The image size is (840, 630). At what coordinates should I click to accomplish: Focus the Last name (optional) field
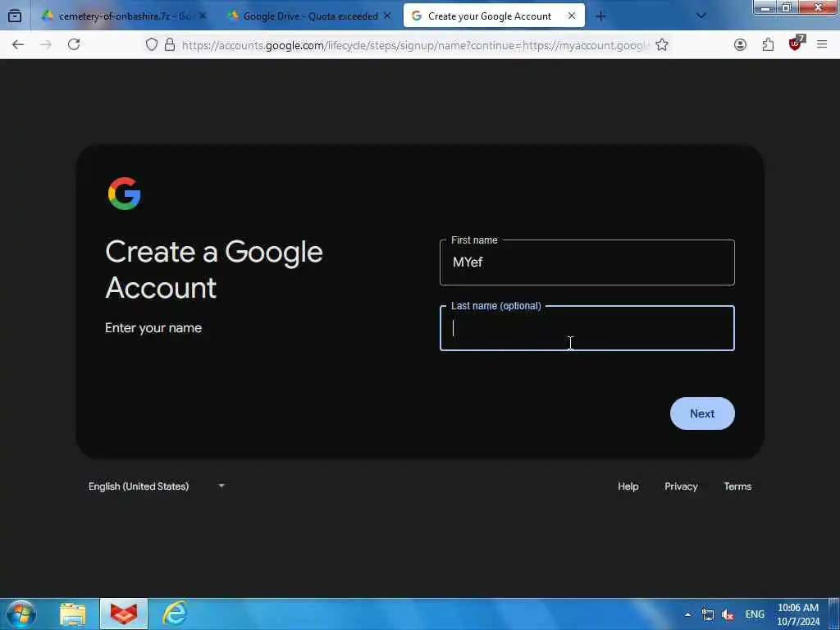587,328
